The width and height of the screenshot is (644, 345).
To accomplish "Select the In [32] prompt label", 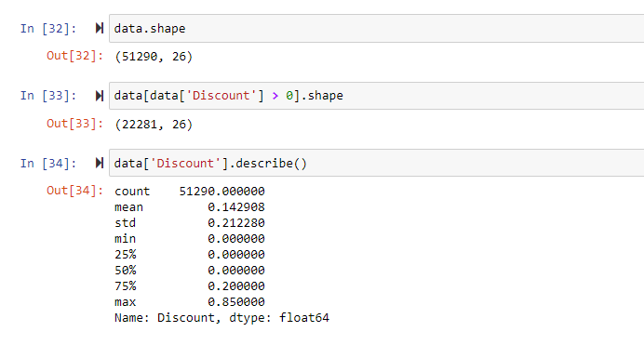I will point(48,29).
